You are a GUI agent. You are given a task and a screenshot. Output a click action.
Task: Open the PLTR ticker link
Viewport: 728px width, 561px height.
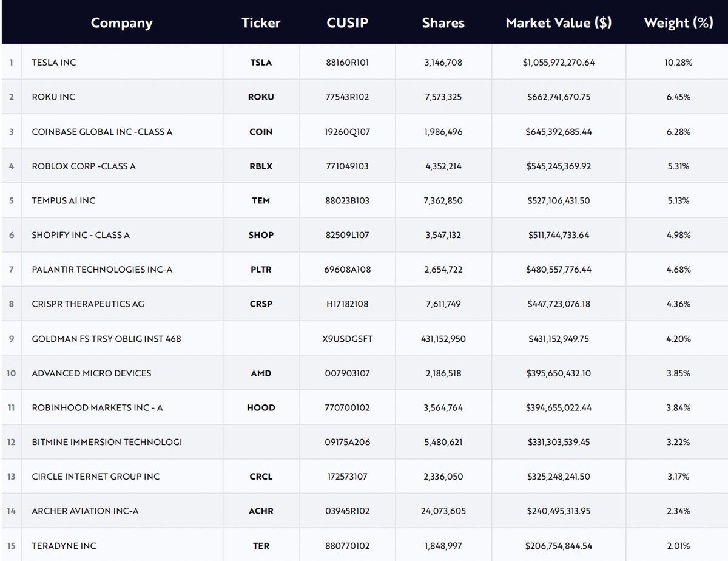[x=261, y=269]
